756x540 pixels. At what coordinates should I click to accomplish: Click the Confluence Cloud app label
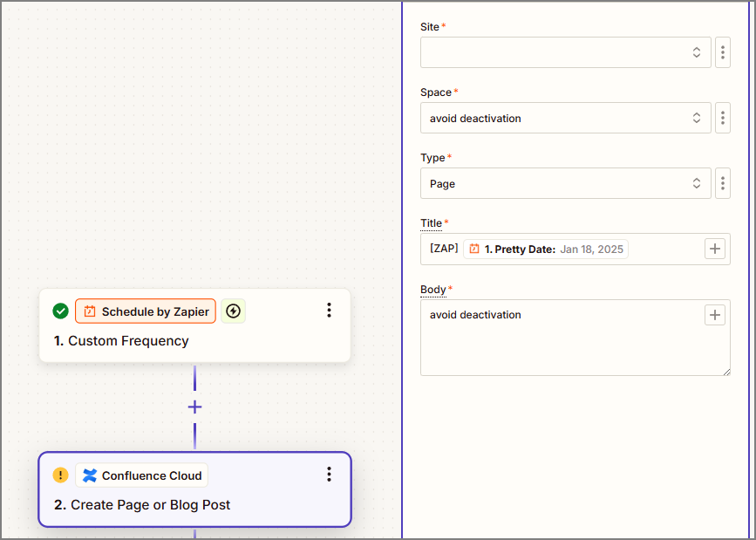[142, 475]
